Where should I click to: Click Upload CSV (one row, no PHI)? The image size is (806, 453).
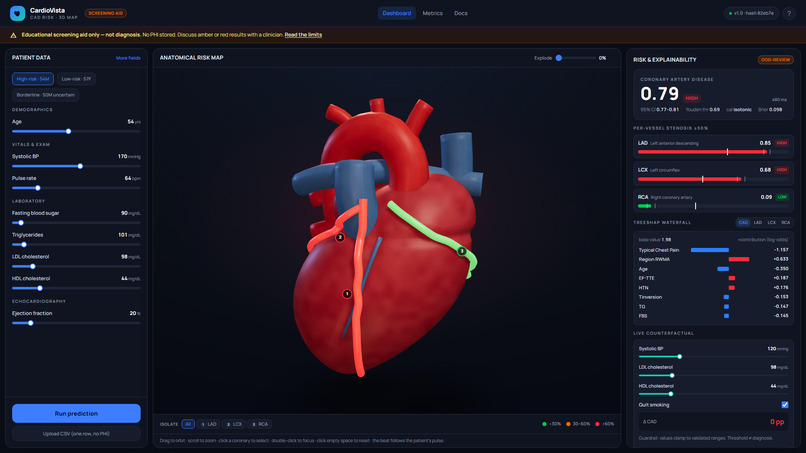pos(76,433)
